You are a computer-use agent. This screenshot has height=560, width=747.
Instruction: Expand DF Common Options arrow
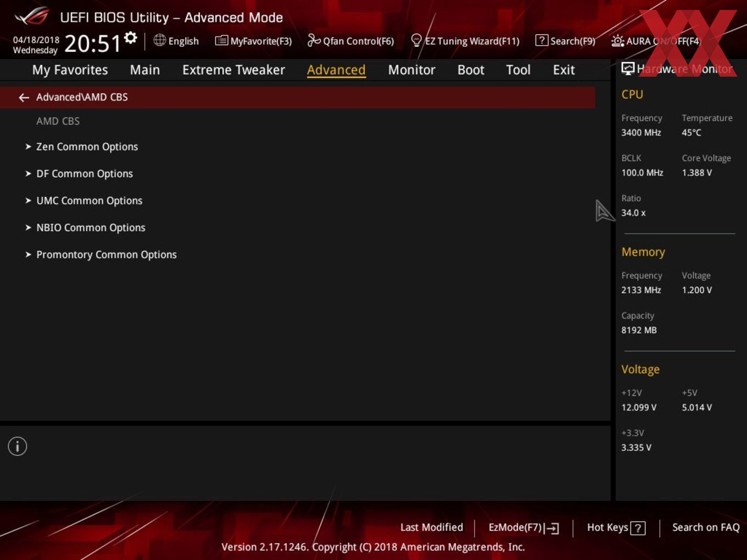point(28,173)
